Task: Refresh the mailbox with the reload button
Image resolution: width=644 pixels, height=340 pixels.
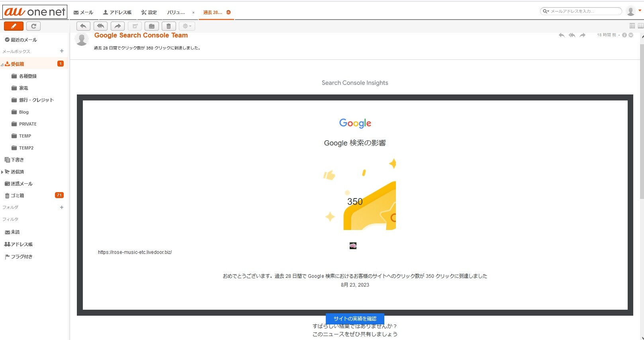Action: tap(33, 26)
